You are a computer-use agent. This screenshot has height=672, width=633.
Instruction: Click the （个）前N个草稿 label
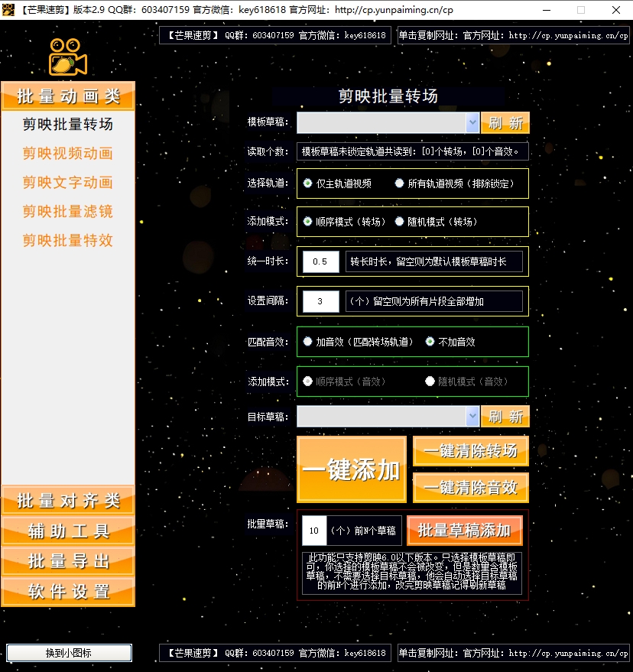click(363, 531)
